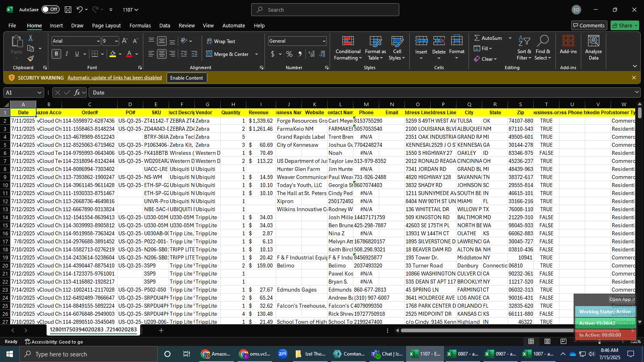Viewport: 644px width, 362px height.
Task: Switch to the Insert tab
Action: tap(56, 25)
